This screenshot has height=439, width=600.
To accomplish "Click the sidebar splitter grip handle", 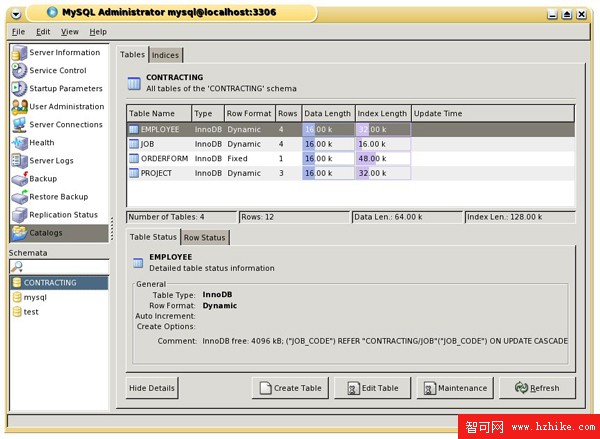I will pos(112,229).
